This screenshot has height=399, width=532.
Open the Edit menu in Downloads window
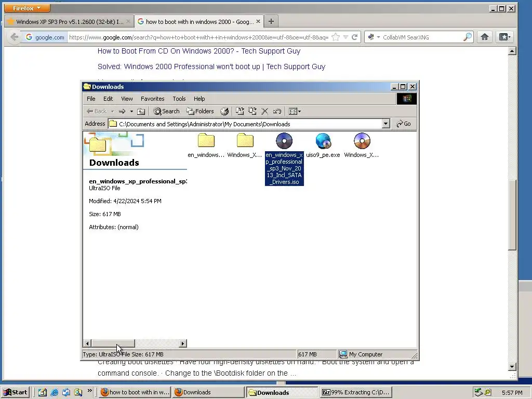click(x=108, y=99)
